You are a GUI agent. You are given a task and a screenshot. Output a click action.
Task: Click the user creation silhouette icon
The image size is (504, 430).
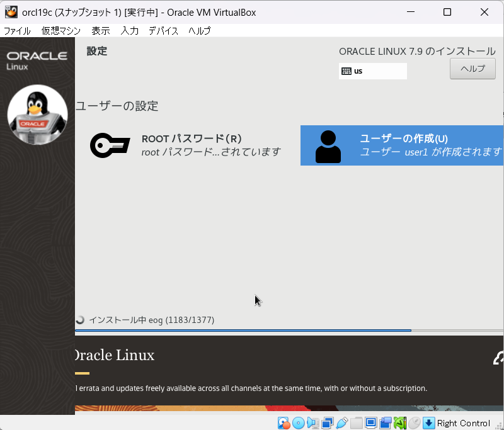click(x=328, y=146)
